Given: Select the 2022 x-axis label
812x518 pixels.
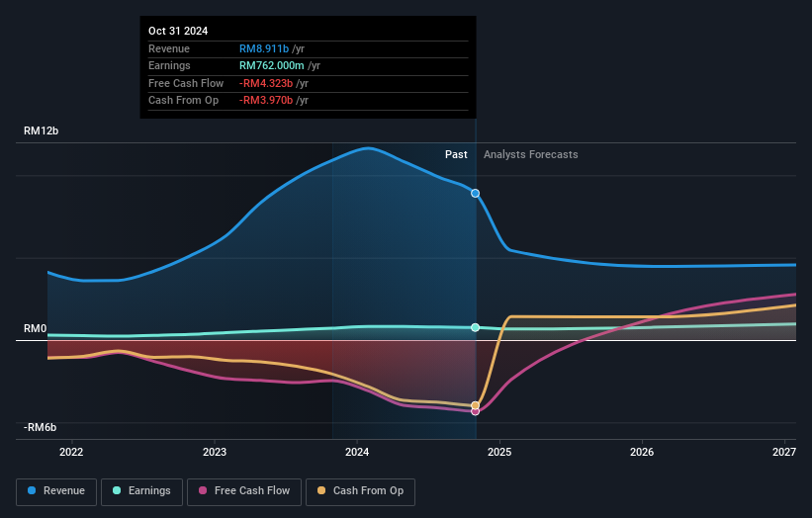Looking at the screenshot, I should coord(71,452).
